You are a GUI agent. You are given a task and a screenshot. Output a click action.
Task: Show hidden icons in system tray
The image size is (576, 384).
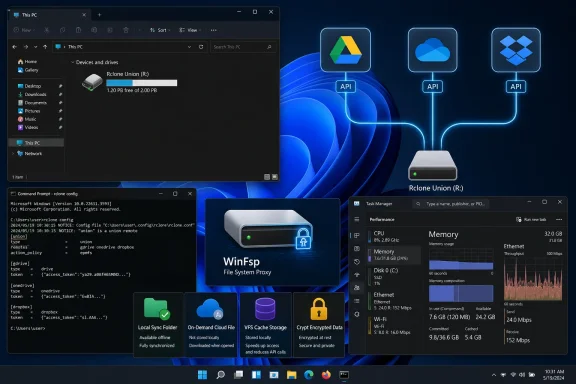[x=493, y=375]
